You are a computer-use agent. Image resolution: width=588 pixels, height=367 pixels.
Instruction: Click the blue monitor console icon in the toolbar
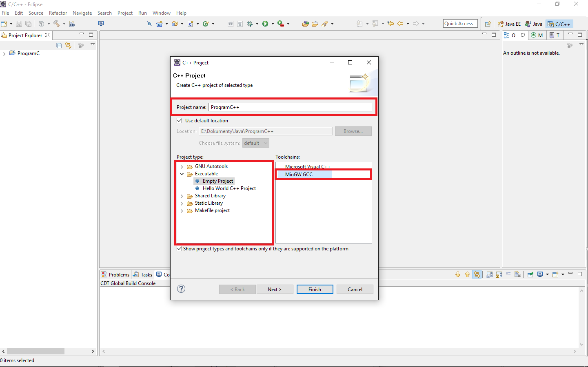click(101, 24)
